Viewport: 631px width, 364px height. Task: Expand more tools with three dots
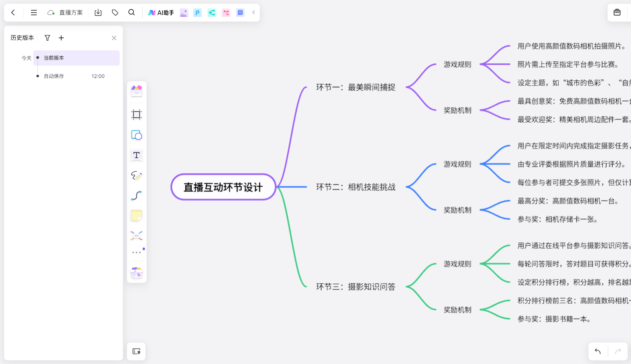[137, 252]
